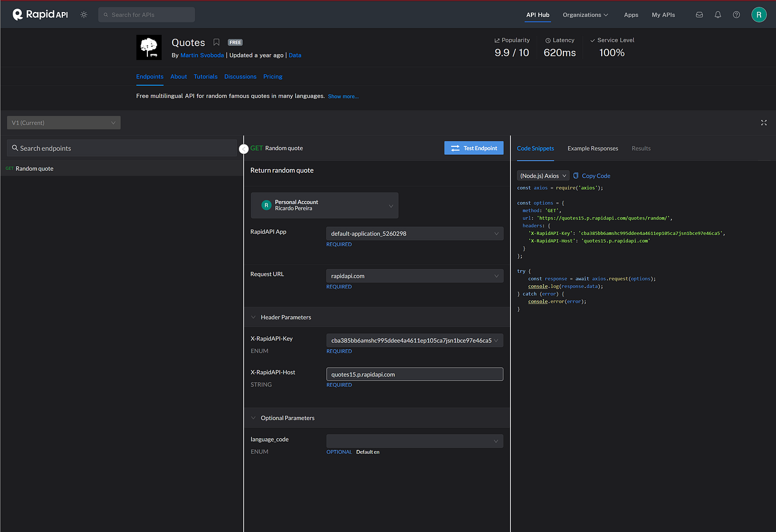Open the inbox envelope icon

699,14
